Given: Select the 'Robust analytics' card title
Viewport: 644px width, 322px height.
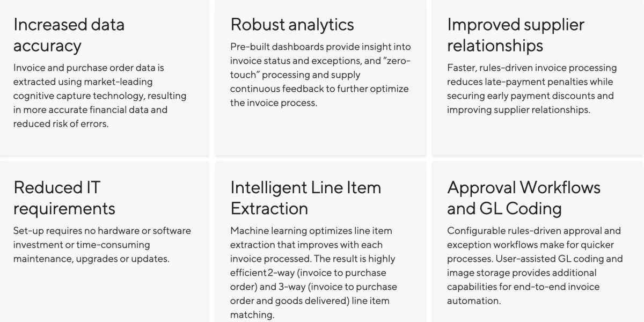Looking at the screenshot, I should [x=292, y=25].
